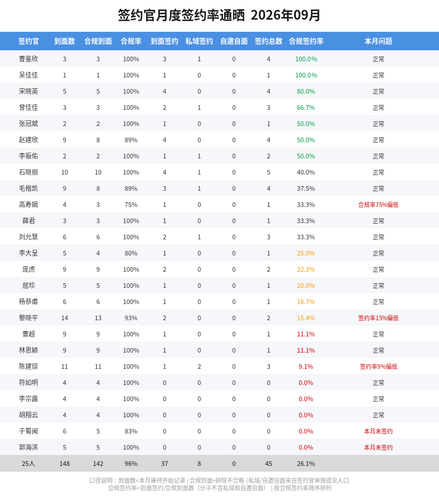Click the name 庞虎 in the table
The width and height of the screenshot is (439, 500).
pos(28,269)
